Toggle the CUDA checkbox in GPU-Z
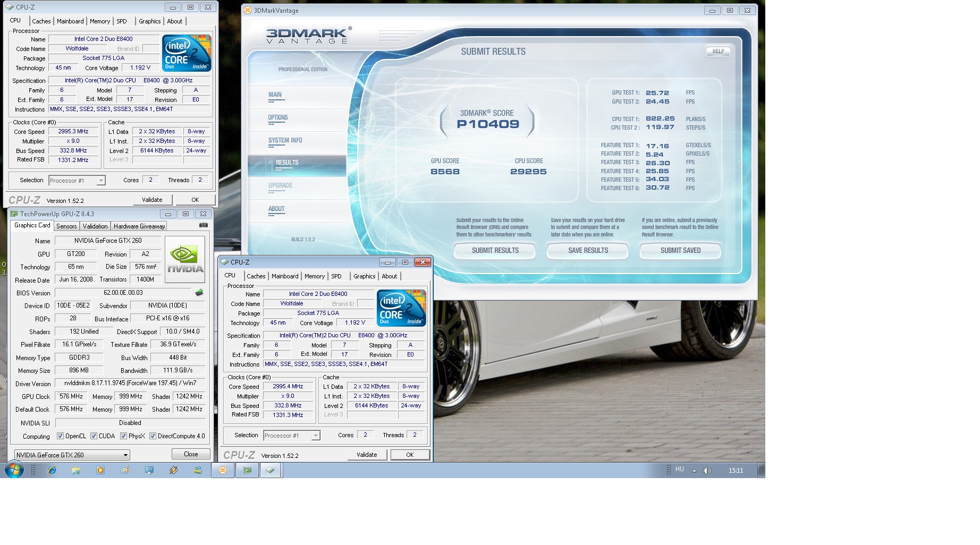 [94, 436]
